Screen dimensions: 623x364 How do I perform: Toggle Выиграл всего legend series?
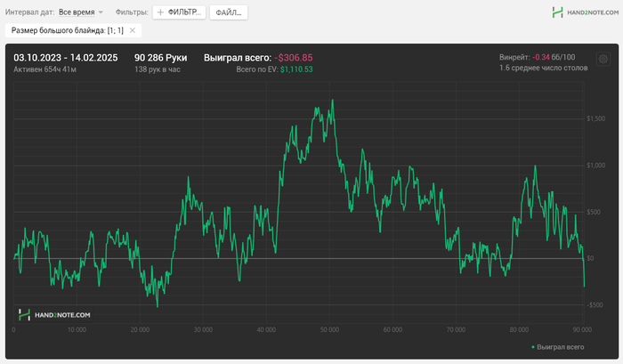coord(558,347)
